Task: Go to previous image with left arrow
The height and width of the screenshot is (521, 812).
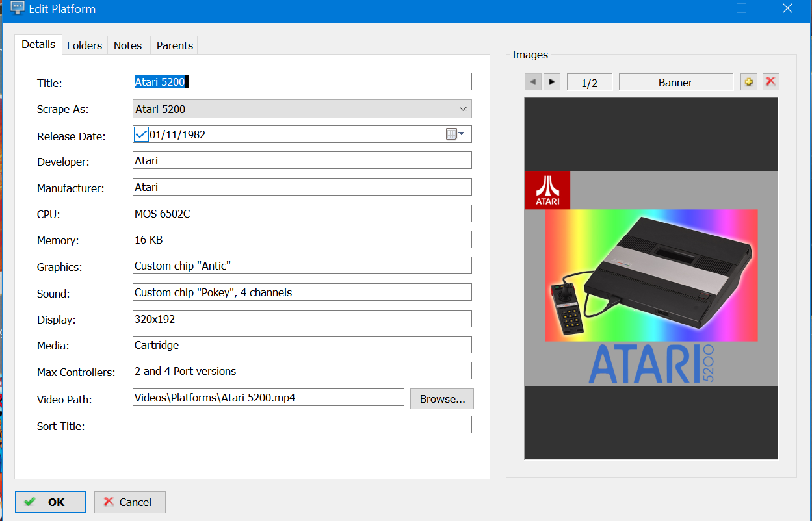Action: [x=533, y=82]
